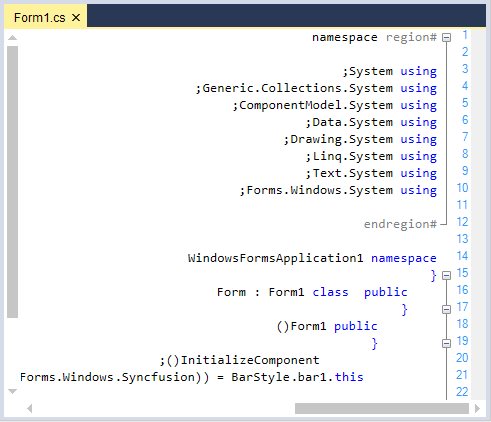This screenshot has width=491, height=422.
Task: Click ';Data.System' text
Action: 349,122
